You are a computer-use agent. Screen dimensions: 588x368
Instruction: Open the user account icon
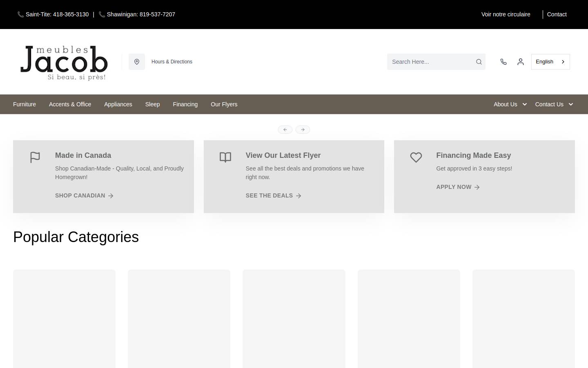coord(521,62)
